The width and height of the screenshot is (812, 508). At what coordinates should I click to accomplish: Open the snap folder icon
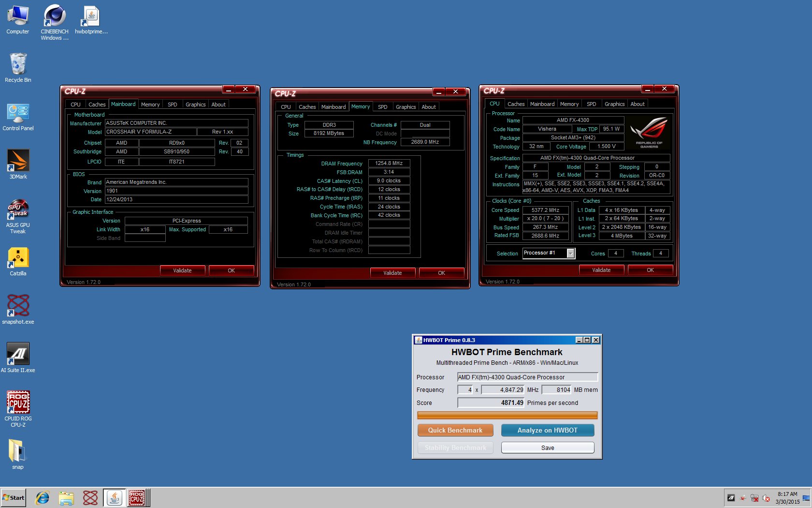[18, 454]
